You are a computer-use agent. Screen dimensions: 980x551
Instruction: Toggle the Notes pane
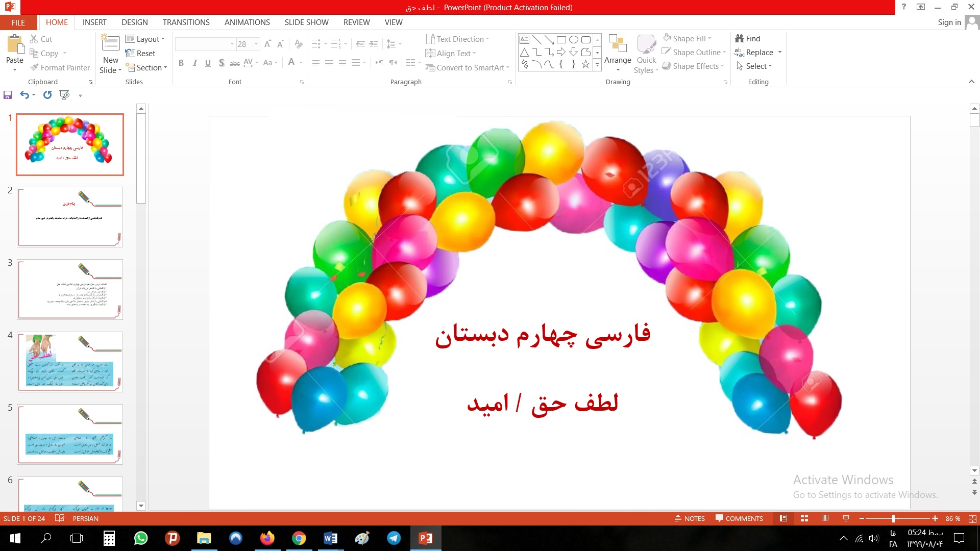click(x=690, y=518)
